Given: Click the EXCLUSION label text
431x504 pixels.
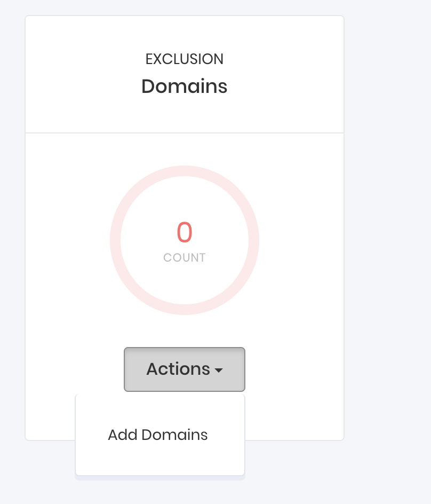Looking at the screenshot, I should pyautogui.click(x=185, y=59).
